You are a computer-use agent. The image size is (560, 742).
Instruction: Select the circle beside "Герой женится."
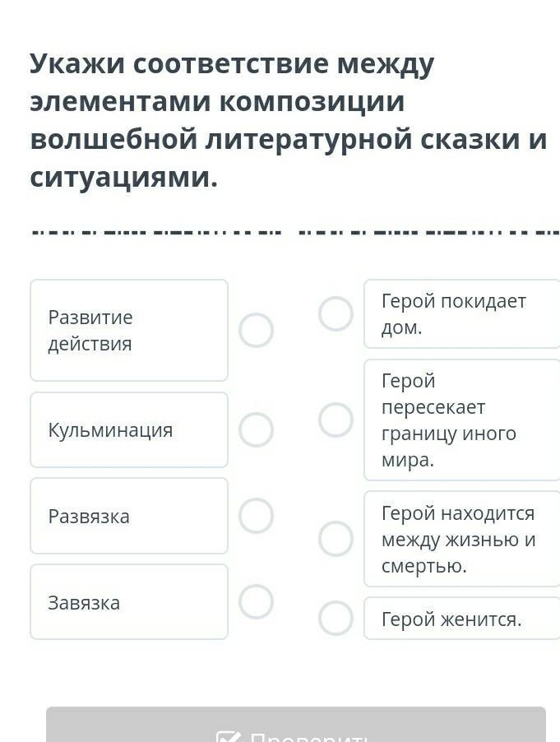point(336,619)
